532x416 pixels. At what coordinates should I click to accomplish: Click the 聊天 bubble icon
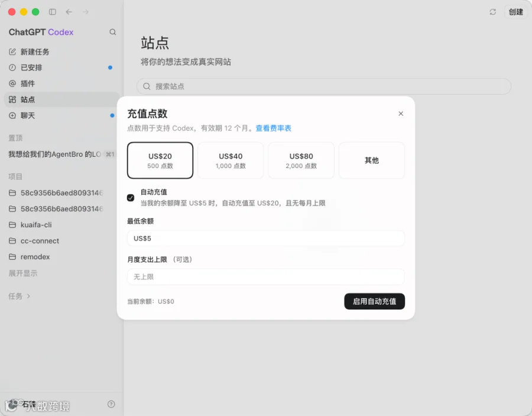[12, 115]
